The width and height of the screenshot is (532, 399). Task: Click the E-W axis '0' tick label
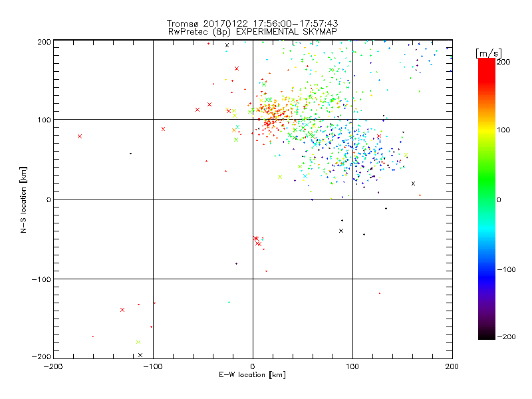(x=253, y=366)
